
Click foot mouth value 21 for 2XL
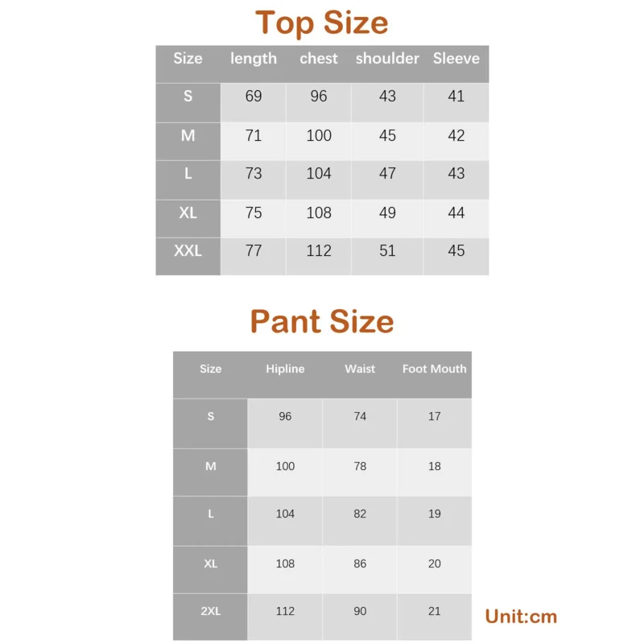click(x=435, y=612)
